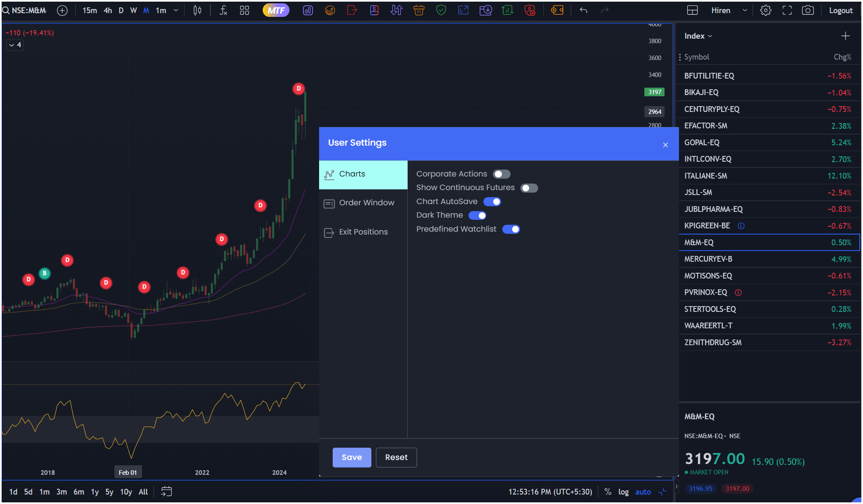Take a chart snapshot with camera icon
This screenshot has height=504, width=863.
pos(807,10)
